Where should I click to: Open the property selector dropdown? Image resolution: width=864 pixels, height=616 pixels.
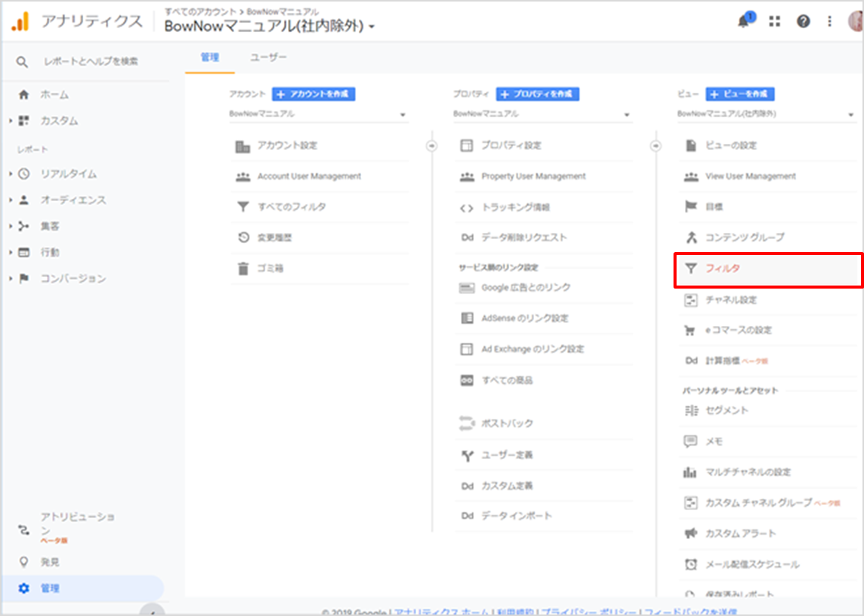[x=542, y=114]
